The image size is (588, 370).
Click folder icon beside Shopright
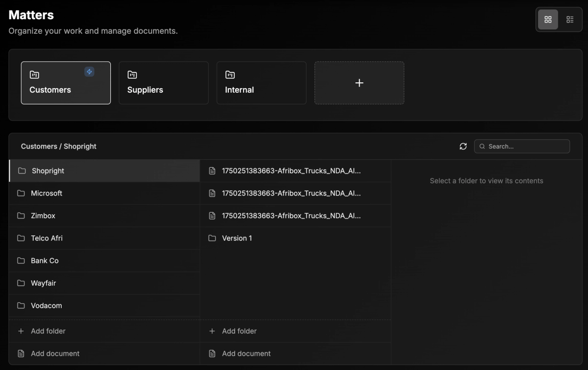[x=22, y=171]
